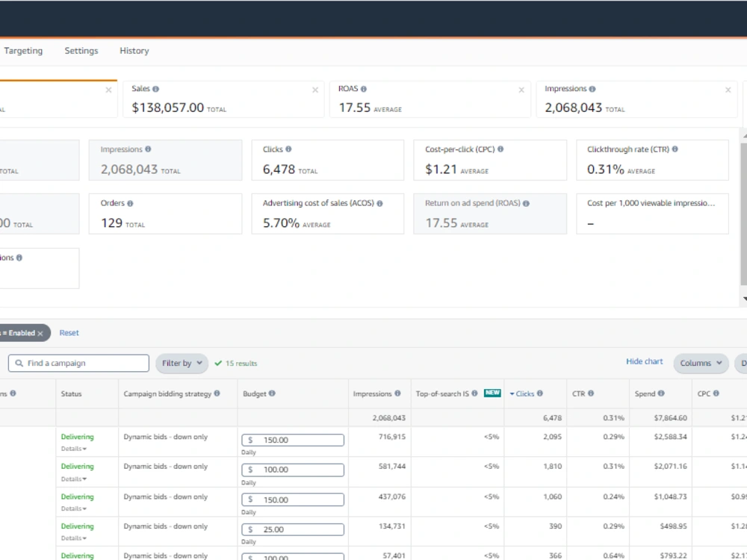Edit budget field of 1,060 clicks campaign

(x=293, y=500)
